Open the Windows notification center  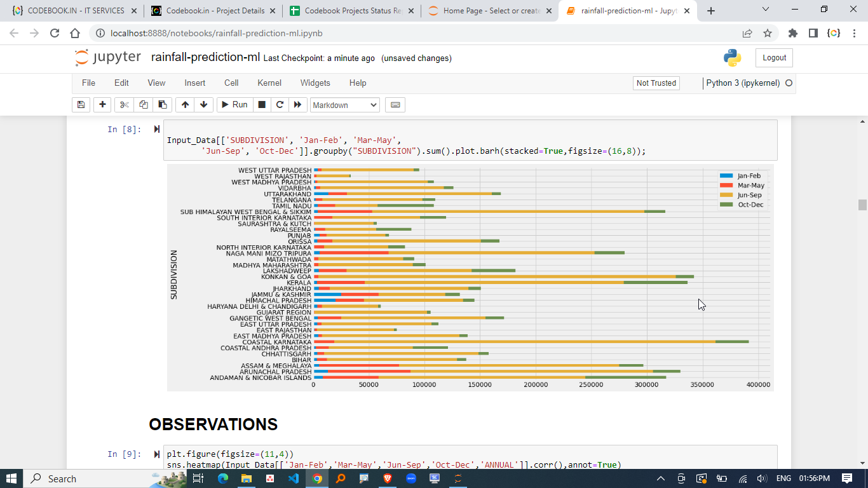coord(846,478)
